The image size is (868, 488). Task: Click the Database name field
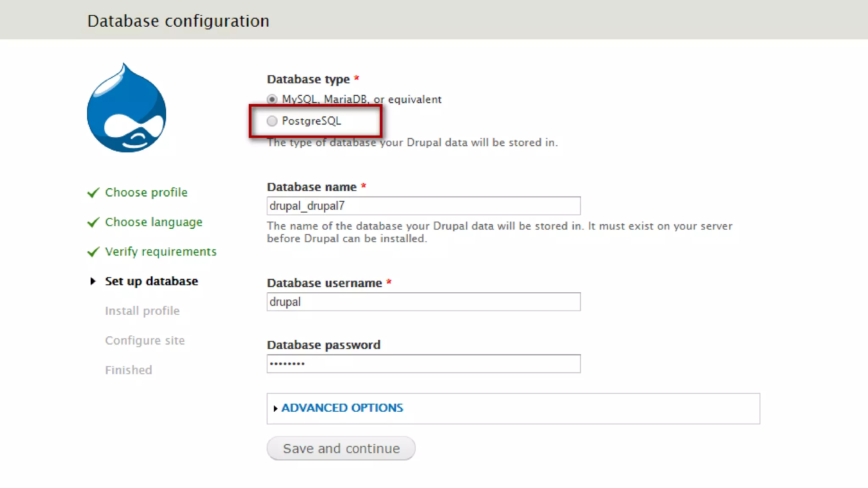point(423,206)
